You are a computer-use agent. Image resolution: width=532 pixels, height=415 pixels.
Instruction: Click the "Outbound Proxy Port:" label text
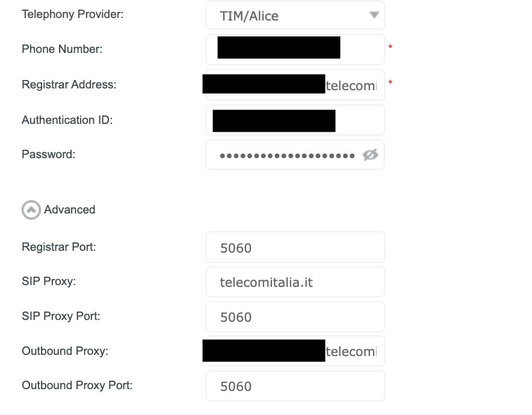tap(77, 386)
